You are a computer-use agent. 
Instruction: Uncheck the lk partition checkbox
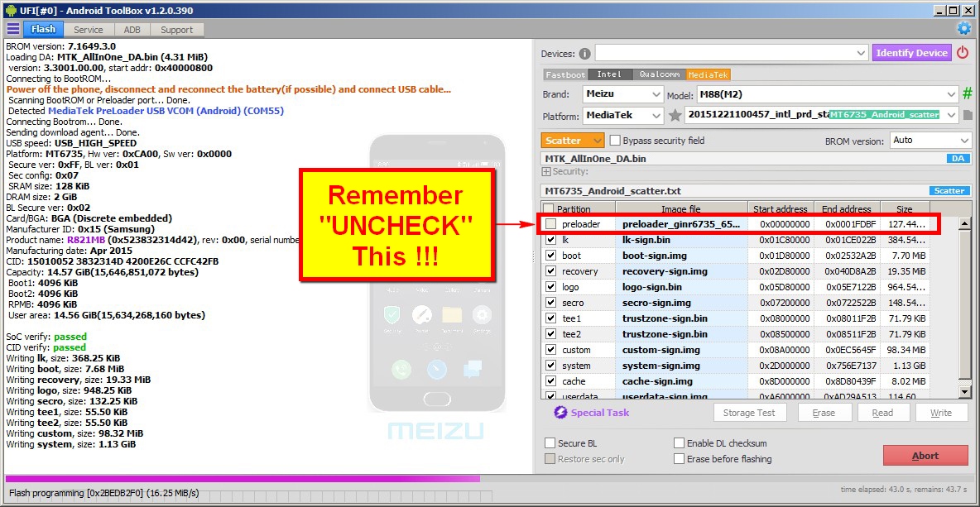click(550, 240)
